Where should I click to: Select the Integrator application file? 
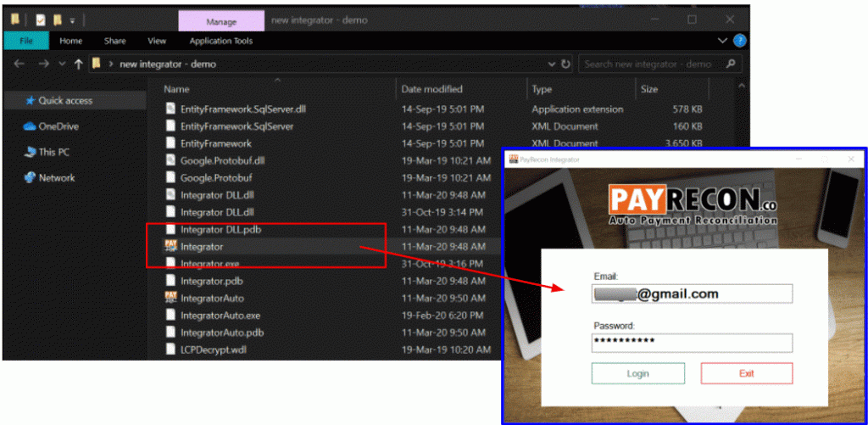[202, 247]
